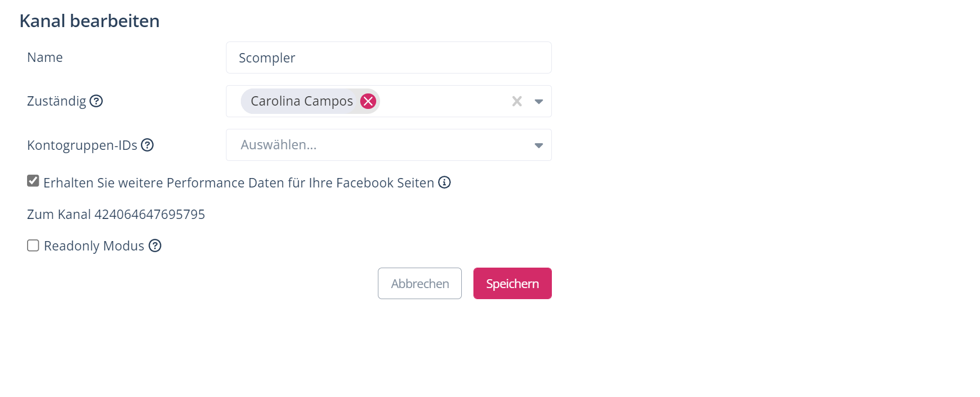Expand the Zuständig dropdown arrow
The image size is (980, 397).
pyautogui.click(x=539, y=101)
